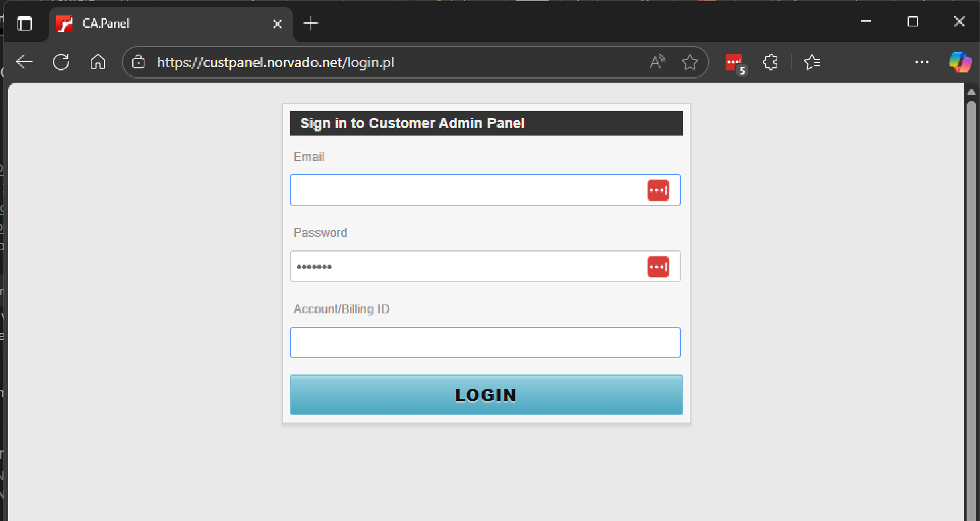
Task: Open the Extensions puzzle icon
Action: pyautogui.click(x=770, y=62)
